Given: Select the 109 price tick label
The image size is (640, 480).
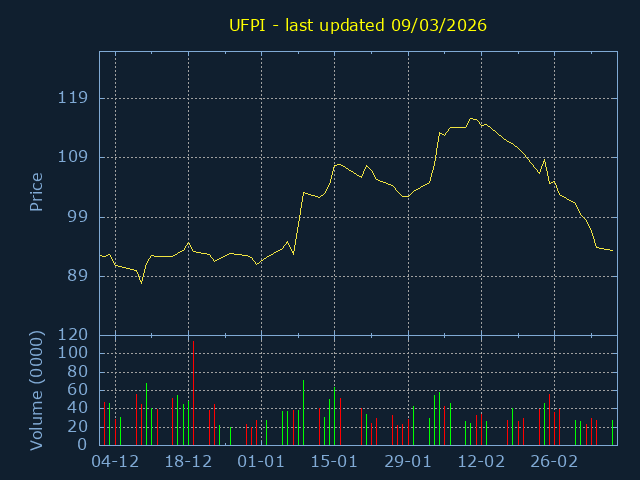Looking at the screenshot, I should click(75, 158).
